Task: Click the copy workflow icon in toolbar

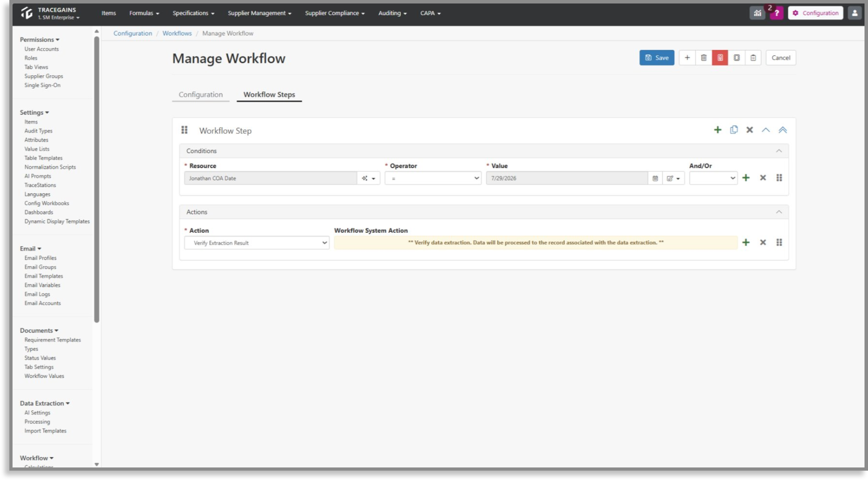Action: click(736, 57)
